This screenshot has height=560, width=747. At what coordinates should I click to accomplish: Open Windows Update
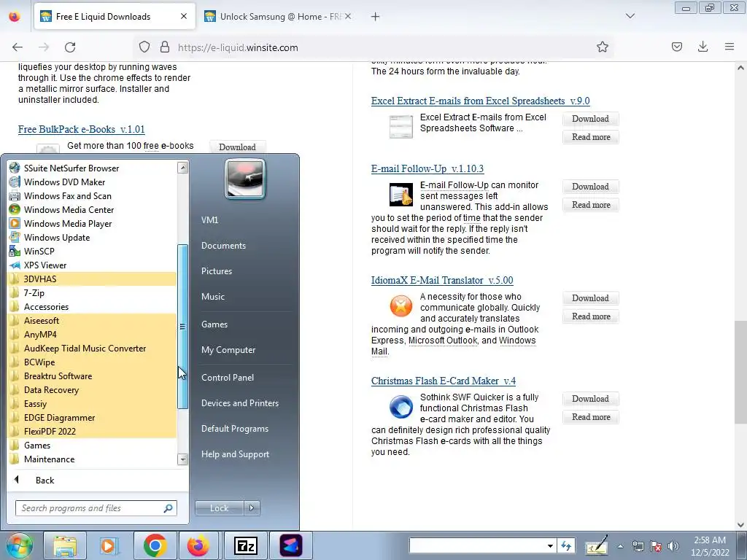(91, 237)
